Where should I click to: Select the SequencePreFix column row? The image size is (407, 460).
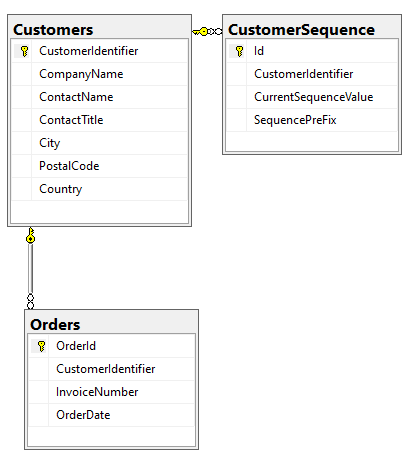coord(312,120)
